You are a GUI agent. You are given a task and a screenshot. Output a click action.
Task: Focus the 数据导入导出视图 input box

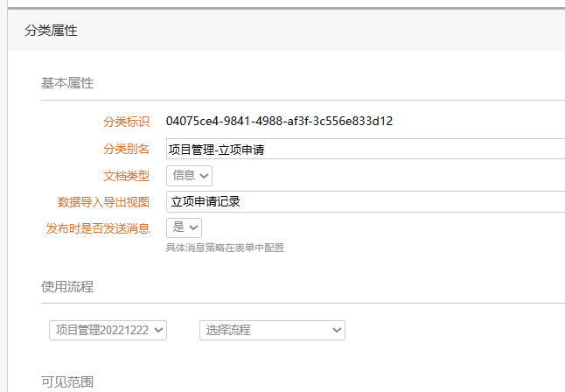[365, 202]
